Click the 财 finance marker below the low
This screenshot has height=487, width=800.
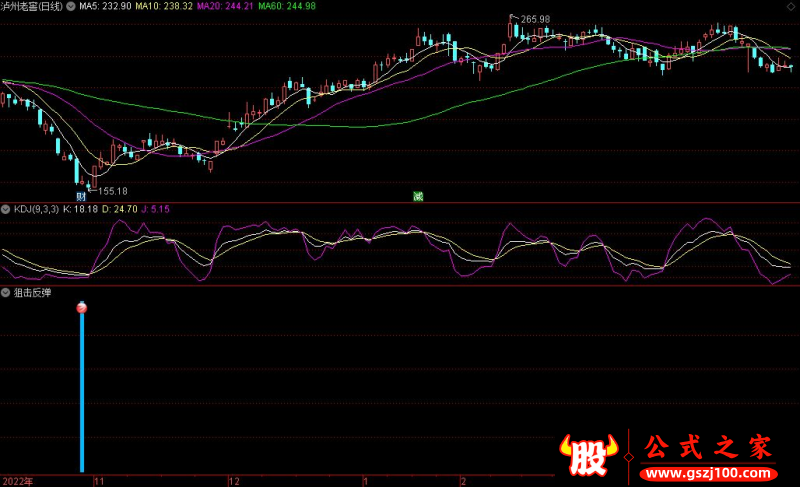click(x=80, y=197)
